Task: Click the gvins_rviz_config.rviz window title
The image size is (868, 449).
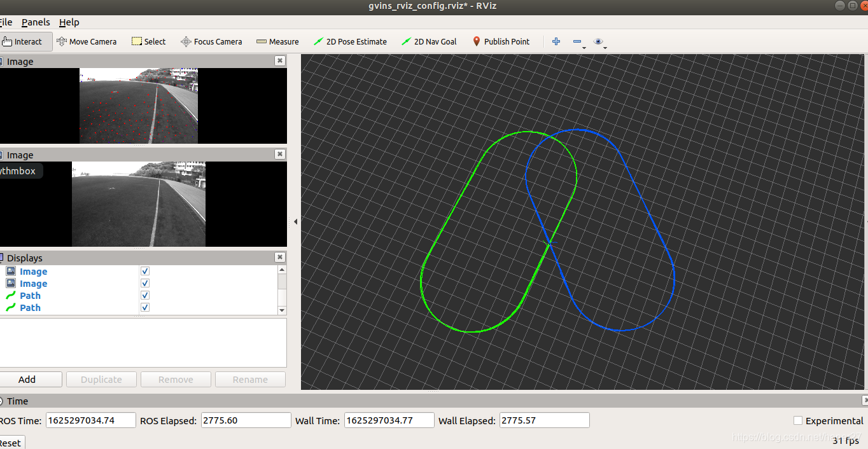Action: coord(433,6)
